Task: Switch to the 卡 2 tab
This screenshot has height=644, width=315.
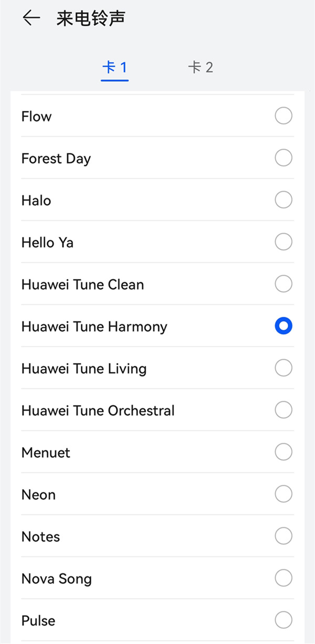Action: coord(201,68)
